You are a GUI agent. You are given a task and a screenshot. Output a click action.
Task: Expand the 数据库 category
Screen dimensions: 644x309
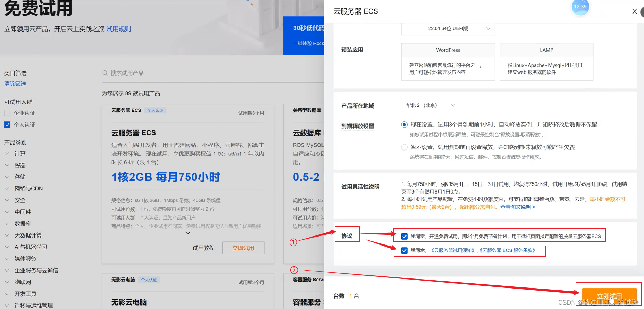[x=7, y=224]
